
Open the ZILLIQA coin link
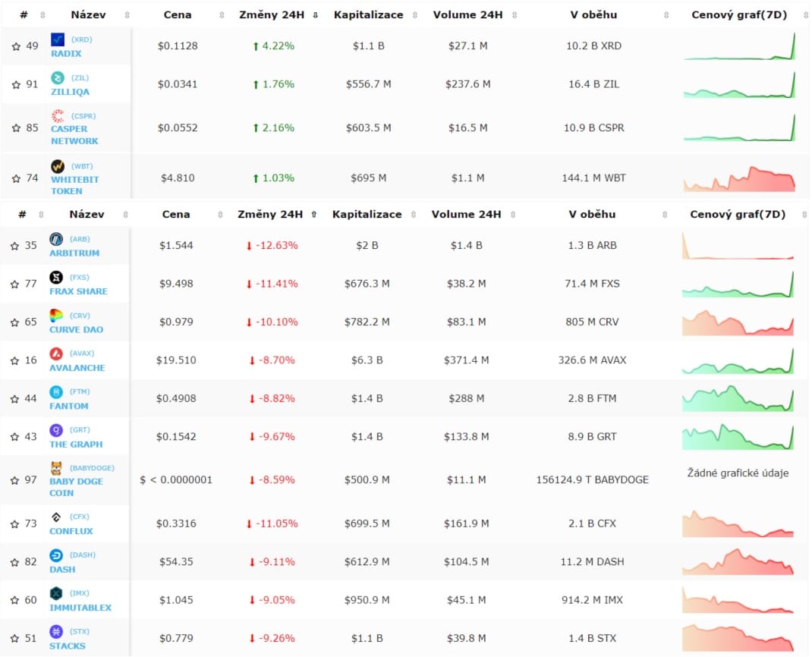70,92
